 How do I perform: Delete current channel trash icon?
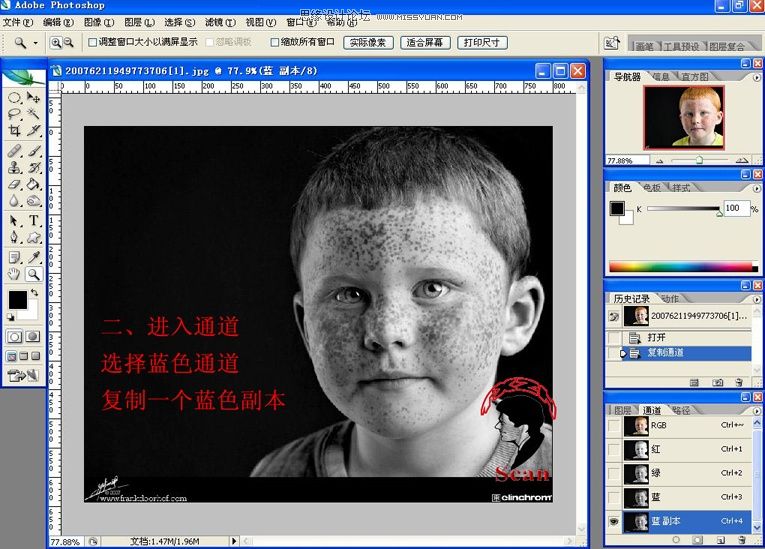pyautogui.click(x=742, y=540)
